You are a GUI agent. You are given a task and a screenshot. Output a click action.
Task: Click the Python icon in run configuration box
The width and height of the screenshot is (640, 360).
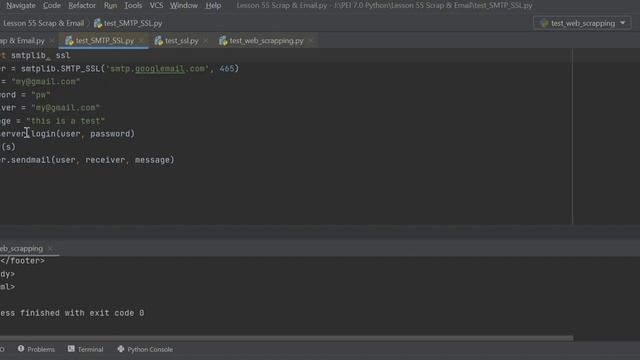(544, 23)
